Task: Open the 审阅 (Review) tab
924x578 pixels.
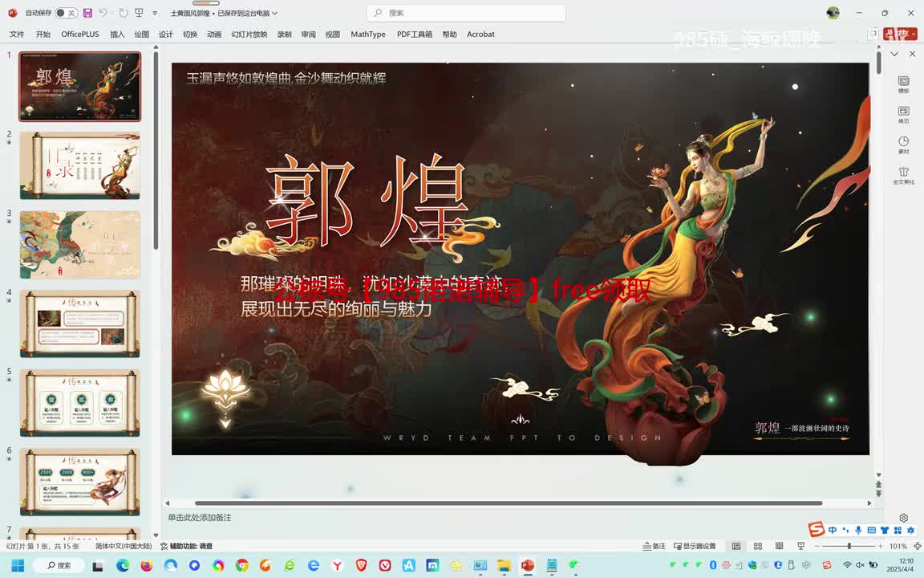Action: click(x=308, y=35)
